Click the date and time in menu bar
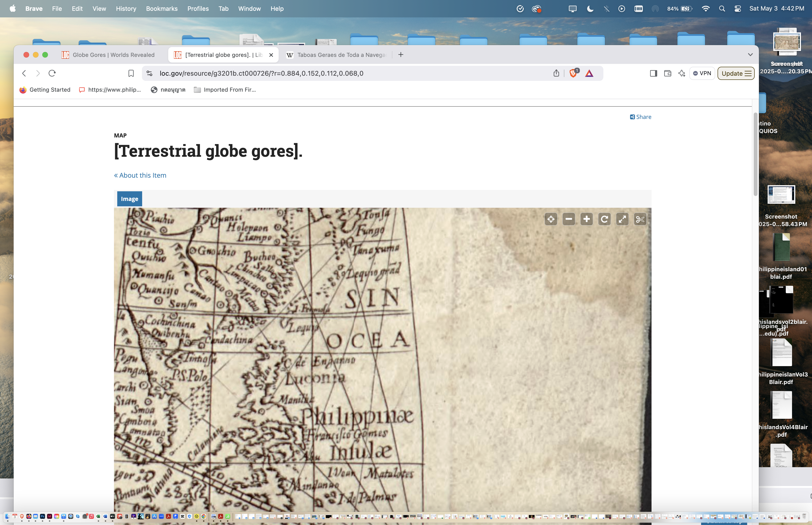This screenshot has width=812, height=525. [x=777, y=8]
